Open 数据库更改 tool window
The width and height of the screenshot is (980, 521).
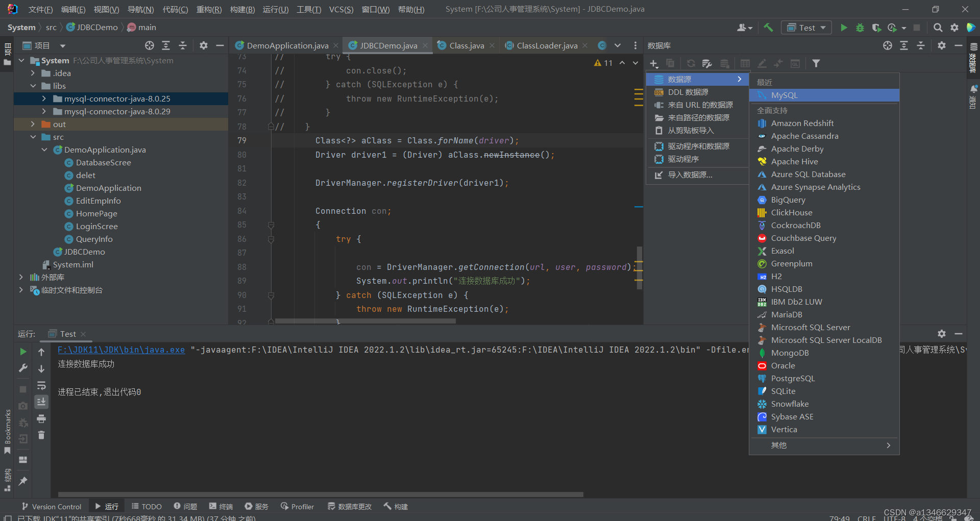350,506
